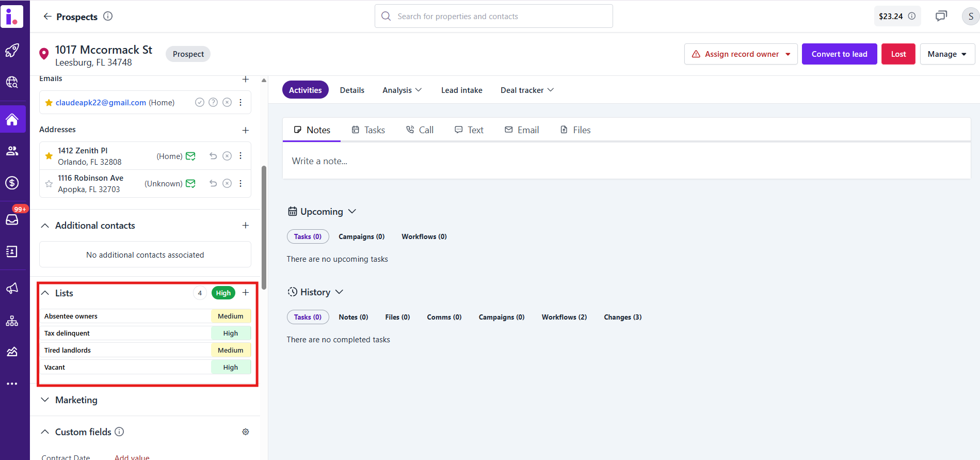
Task: Toggle the verified checkmark on the email
Action: click(200, 102)
